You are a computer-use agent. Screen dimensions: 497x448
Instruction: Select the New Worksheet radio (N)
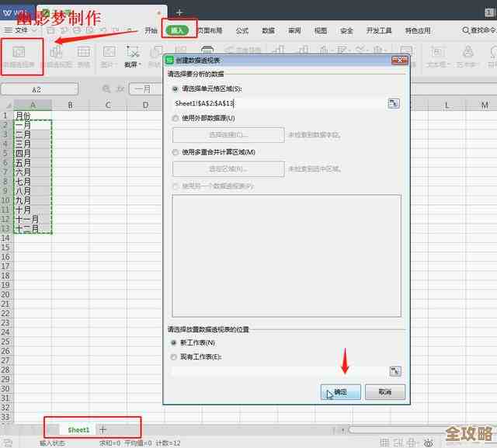(x=174, y=343)
